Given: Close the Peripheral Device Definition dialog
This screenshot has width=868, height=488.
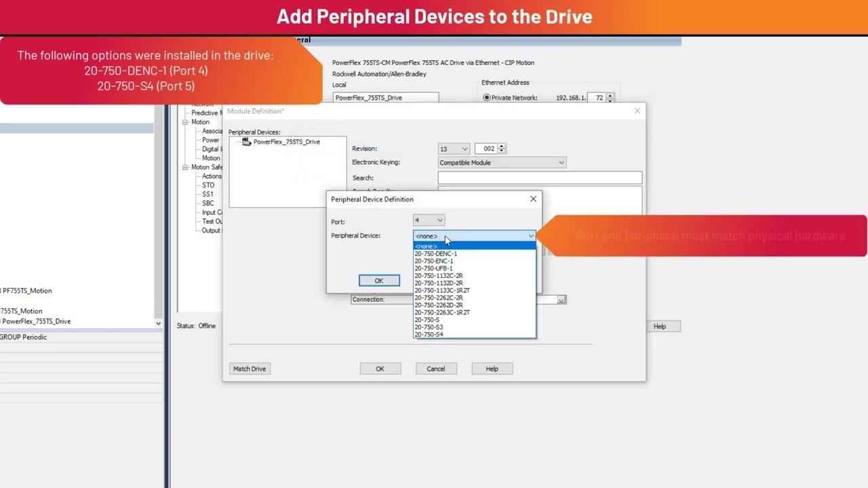Looking at the screenshot, I should click(x=533, y=199).
